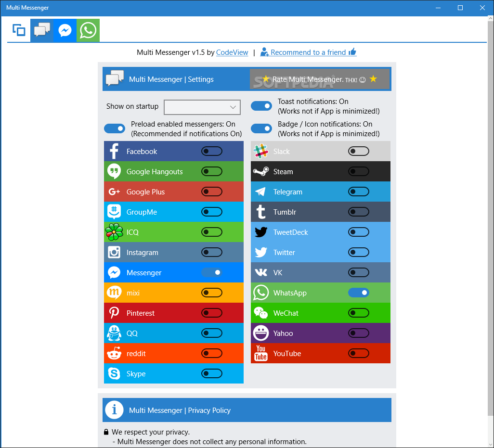
Task: Click the ICQ flower icon
Action: (x=114, y=232)
